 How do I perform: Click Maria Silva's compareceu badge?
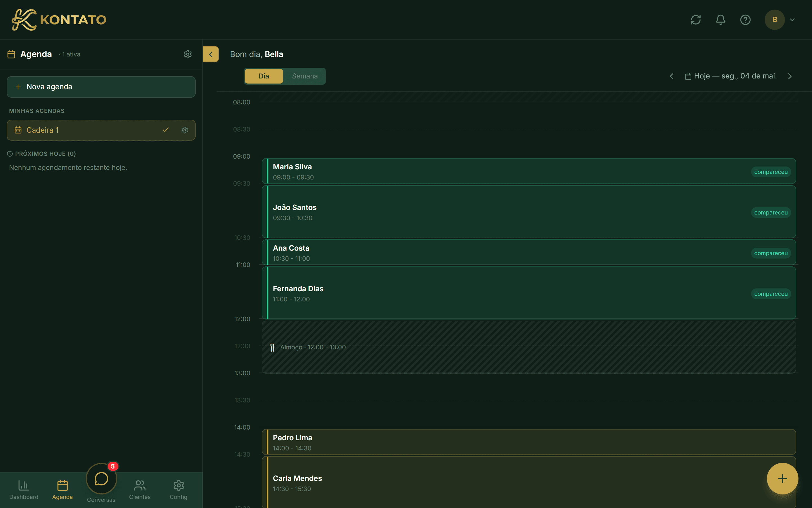point(771,172)
